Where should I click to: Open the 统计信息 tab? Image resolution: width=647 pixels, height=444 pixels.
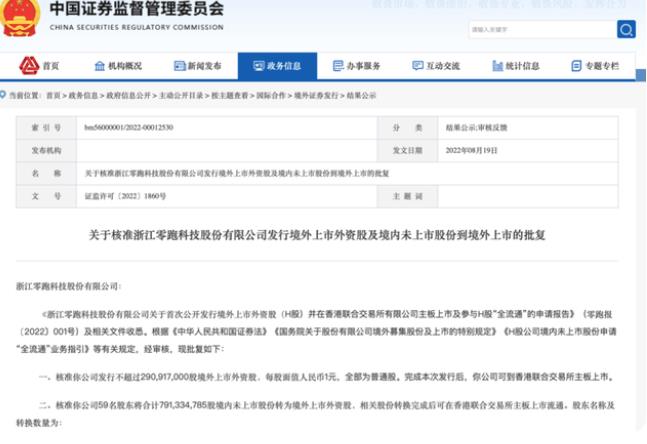(x=516, y=66)
